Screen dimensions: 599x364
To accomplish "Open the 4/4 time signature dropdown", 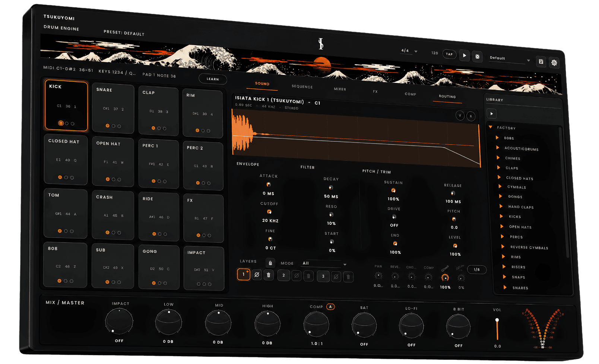I will (x=409, y=51).
